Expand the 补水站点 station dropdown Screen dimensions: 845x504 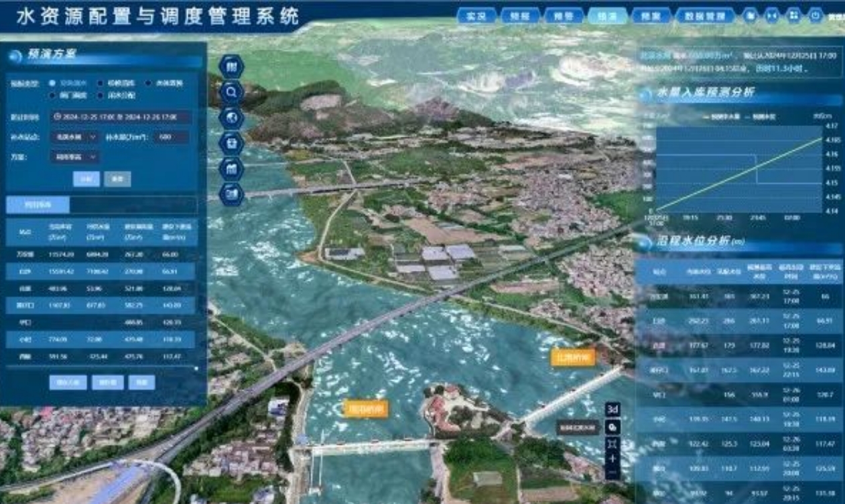click(x=74, y=137)
